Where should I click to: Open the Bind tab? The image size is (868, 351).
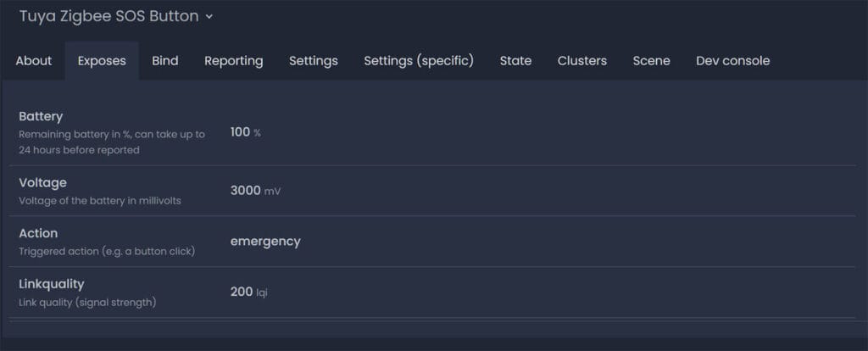coord(165,61)
